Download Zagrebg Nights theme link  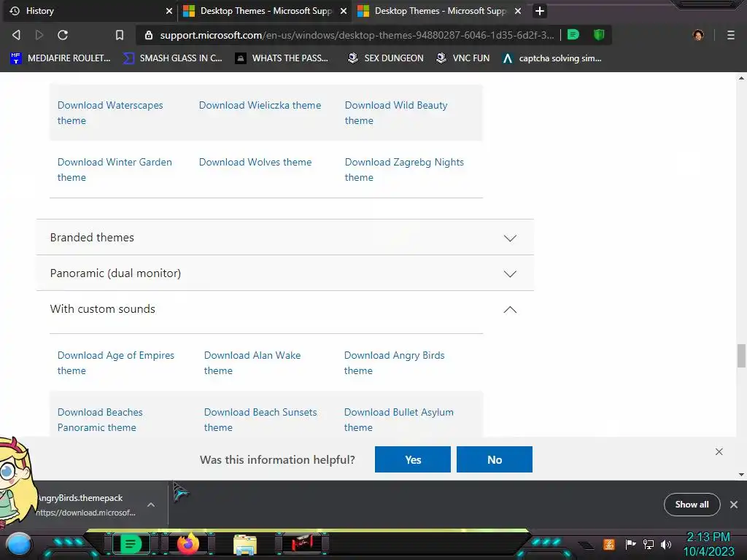pyautogui.click(x=404, y=169)
